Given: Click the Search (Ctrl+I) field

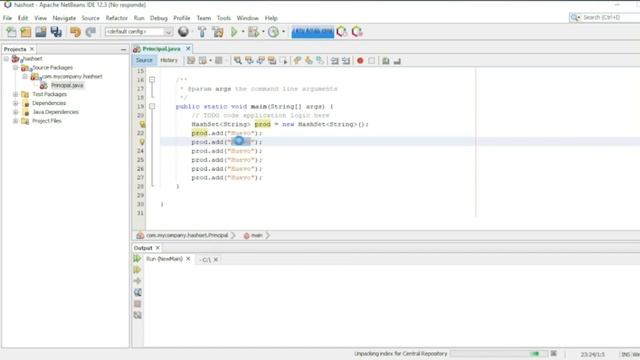Looking at the screenshot, I should coord(606,18).
